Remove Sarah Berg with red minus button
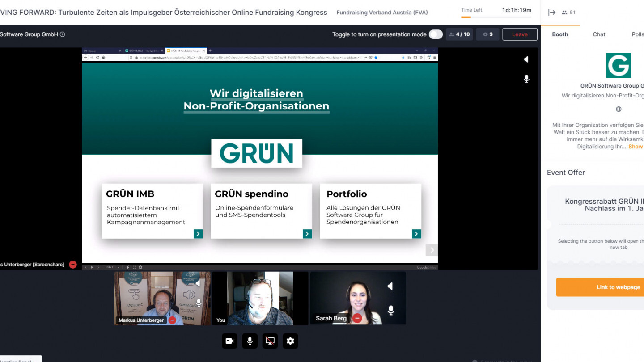 pos(357,318)
